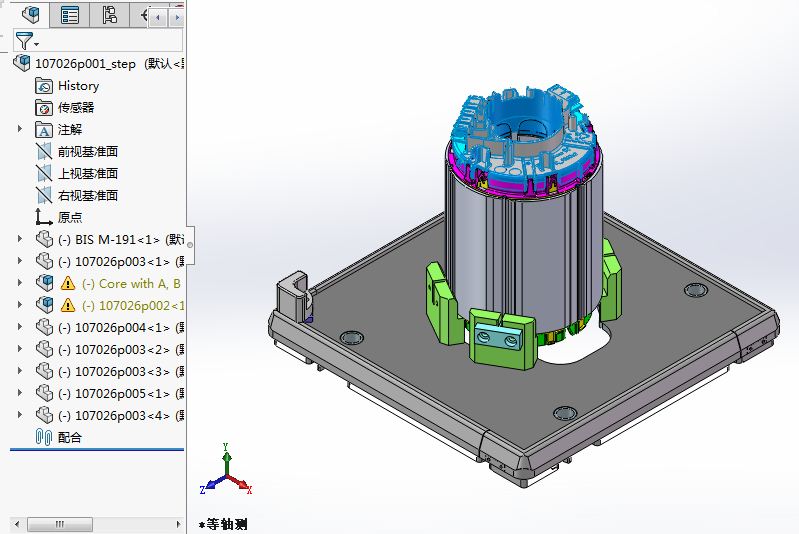Select the 原点 origin label
The width and height of the screenshot is (799, 534).
coord(70,217)
